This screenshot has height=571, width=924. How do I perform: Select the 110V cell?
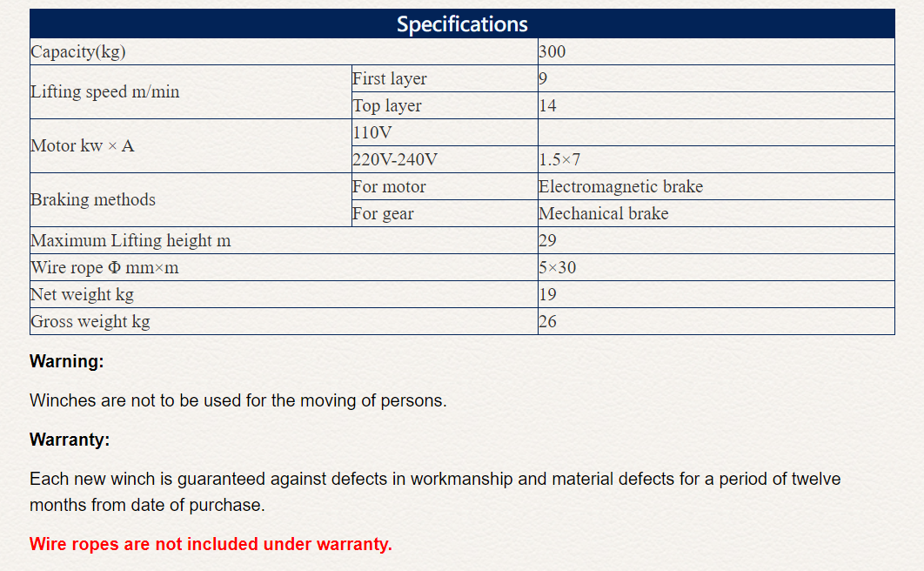(375, 133)
